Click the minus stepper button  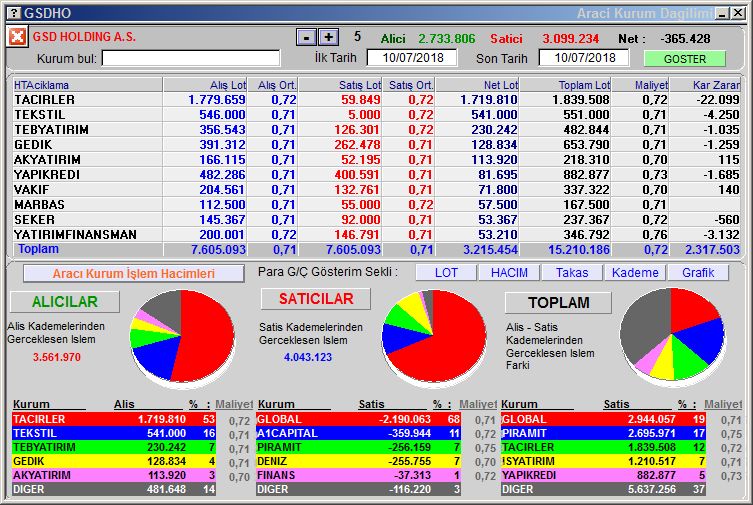pyautogui.click(x=306, y=37)
